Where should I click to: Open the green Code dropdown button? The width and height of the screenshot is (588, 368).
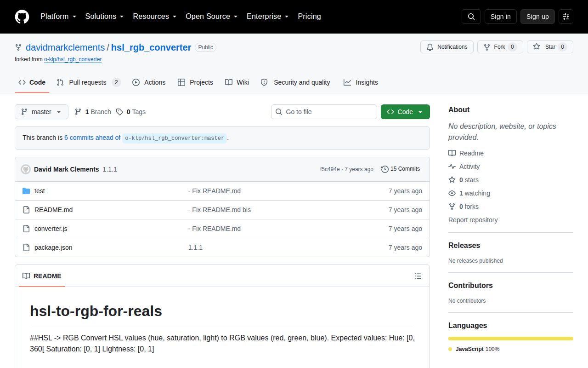click(405, 112)
